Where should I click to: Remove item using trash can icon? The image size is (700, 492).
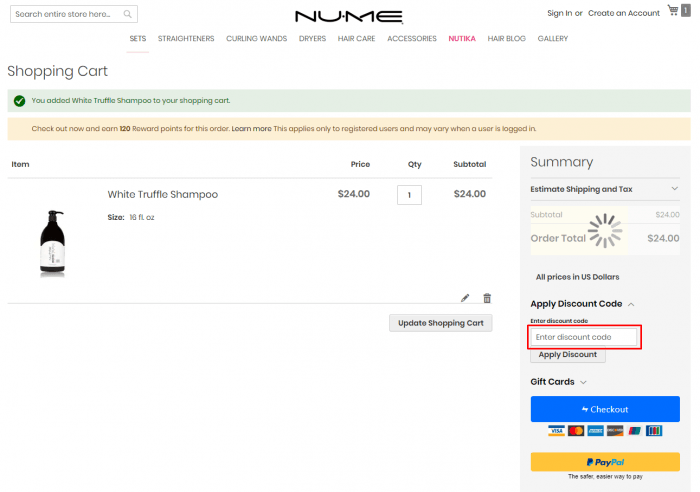coord(487,297)
